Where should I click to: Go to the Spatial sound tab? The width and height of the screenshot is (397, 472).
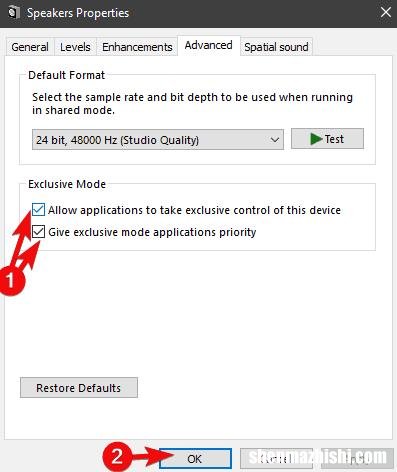(276, 47)
